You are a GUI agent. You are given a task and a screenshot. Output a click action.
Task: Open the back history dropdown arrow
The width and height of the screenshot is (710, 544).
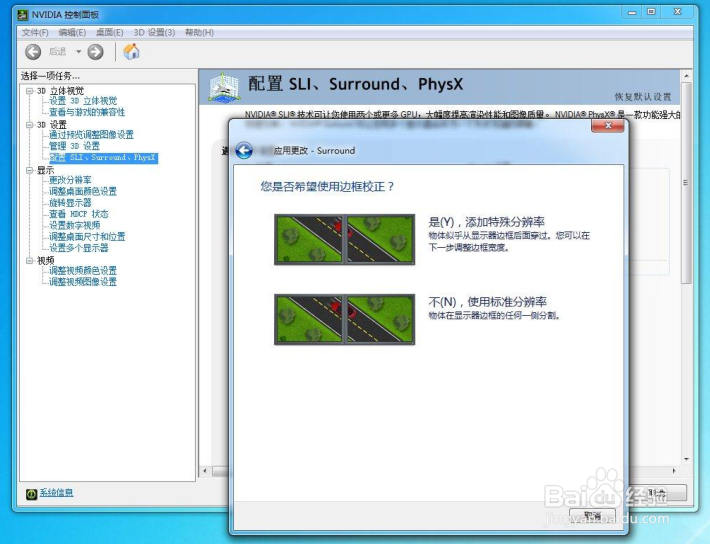78,52
